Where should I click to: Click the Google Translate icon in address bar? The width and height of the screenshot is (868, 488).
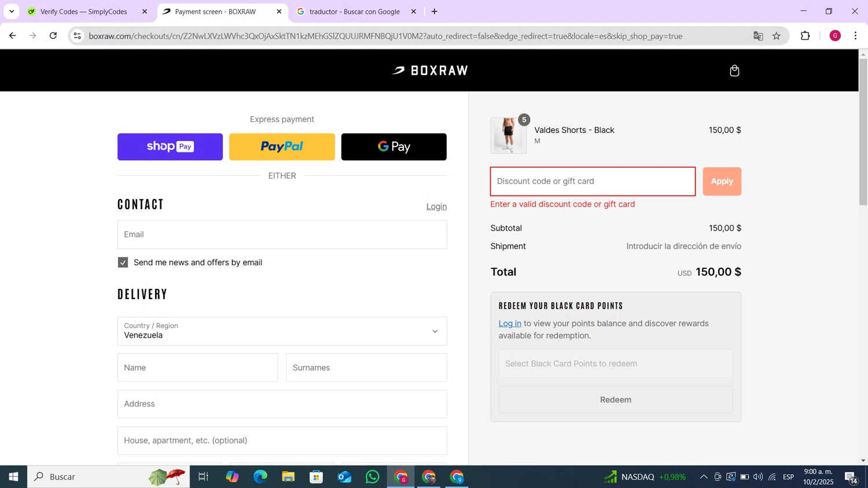pos(758,36)
